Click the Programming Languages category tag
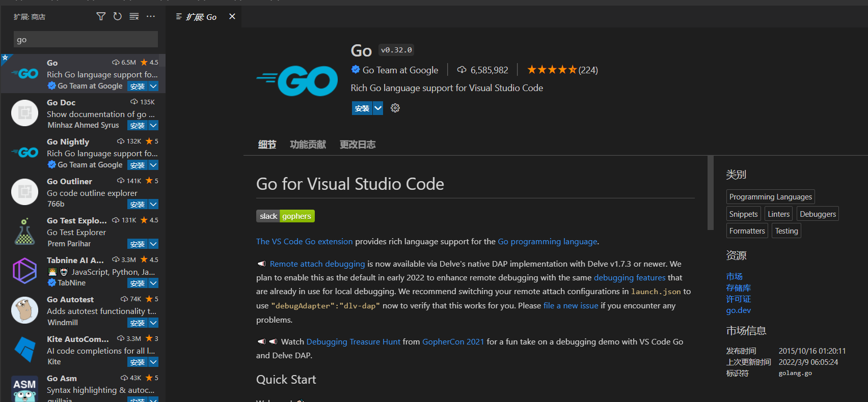This screenshot has height=402, width=868. (x=770, y=197)
